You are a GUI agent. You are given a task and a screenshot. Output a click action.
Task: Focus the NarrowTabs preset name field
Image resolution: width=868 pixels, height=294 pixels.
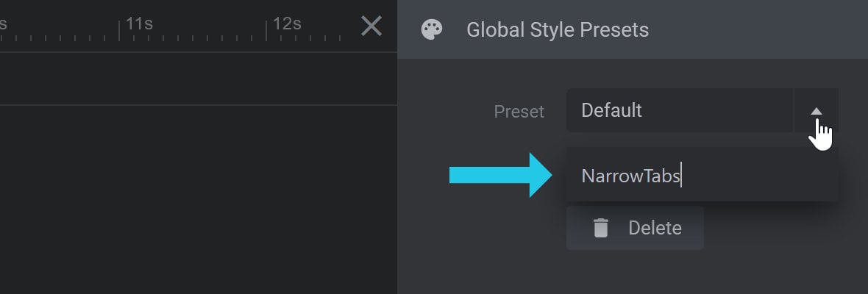coord(702,176)
